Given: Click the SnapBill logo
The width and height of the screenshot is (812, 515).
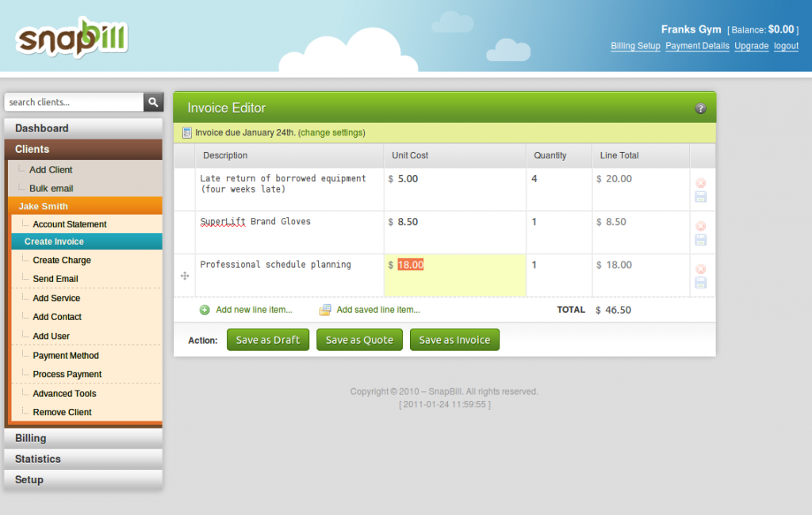Looking at the screenshot, I should point(71,37).
